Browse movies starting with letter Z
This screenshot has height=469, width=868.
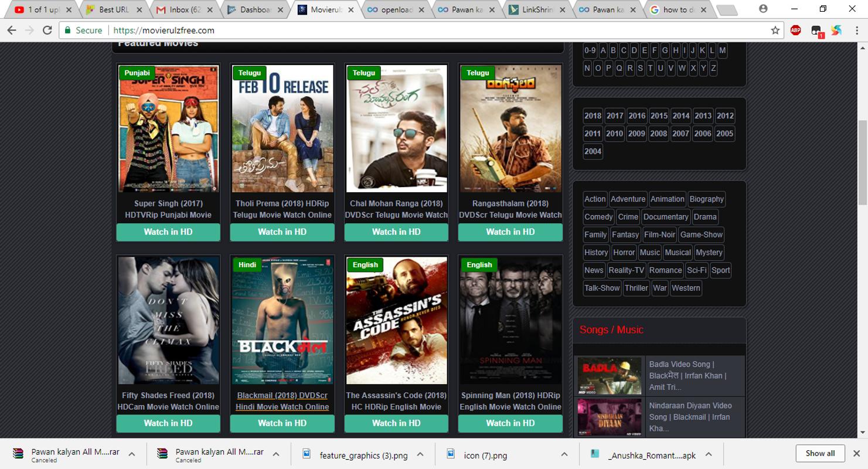pos(713,68)
